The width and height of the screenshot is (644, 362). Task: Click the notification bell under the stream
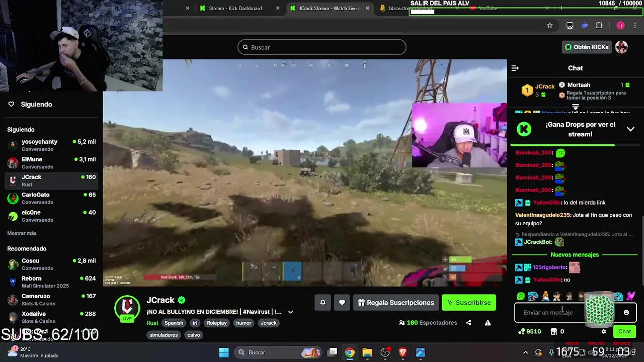pyautogui.click(x=323, y=303)
